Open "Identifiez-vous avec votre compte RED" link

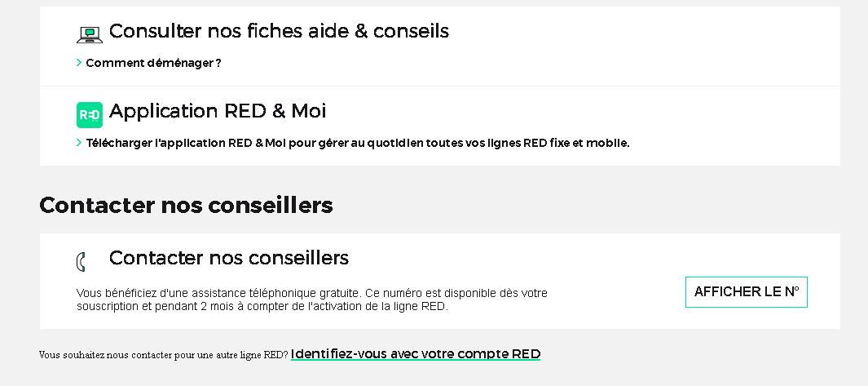point(416,354)
